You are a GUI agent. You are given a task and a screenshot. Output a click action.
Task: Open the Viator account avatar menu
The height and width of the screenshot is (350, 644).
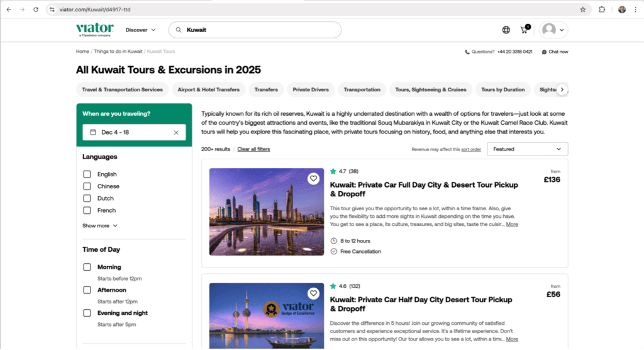(x=553, y=30)
